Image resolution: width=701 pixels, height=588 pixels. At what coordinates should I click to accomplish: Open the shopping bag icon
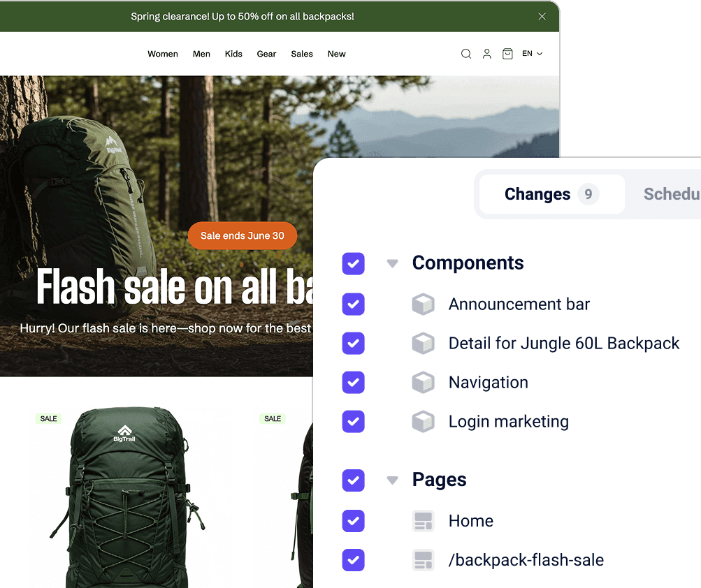507,54
